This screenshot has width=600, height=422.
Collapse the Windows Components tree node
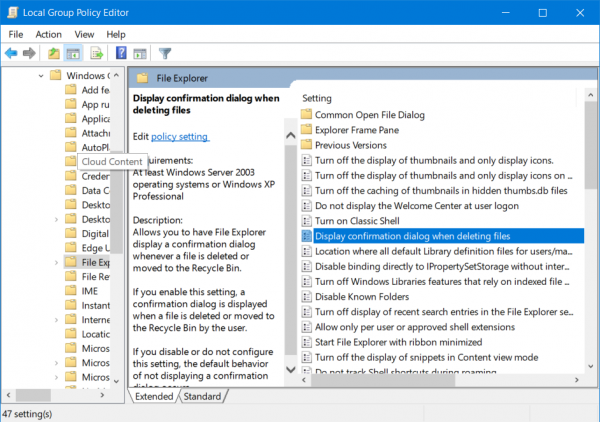(x=40, y=76)
